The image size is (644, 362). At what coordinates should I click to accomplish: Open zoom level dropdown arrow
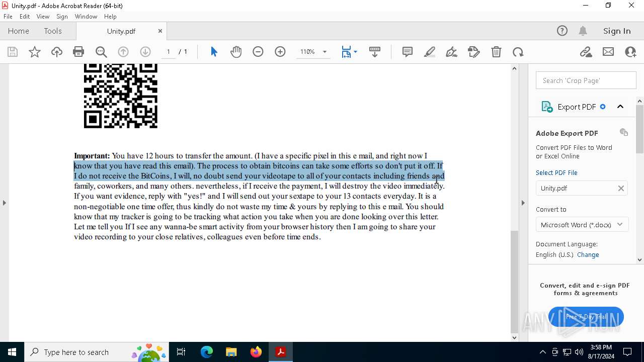[x=325, y=52]
